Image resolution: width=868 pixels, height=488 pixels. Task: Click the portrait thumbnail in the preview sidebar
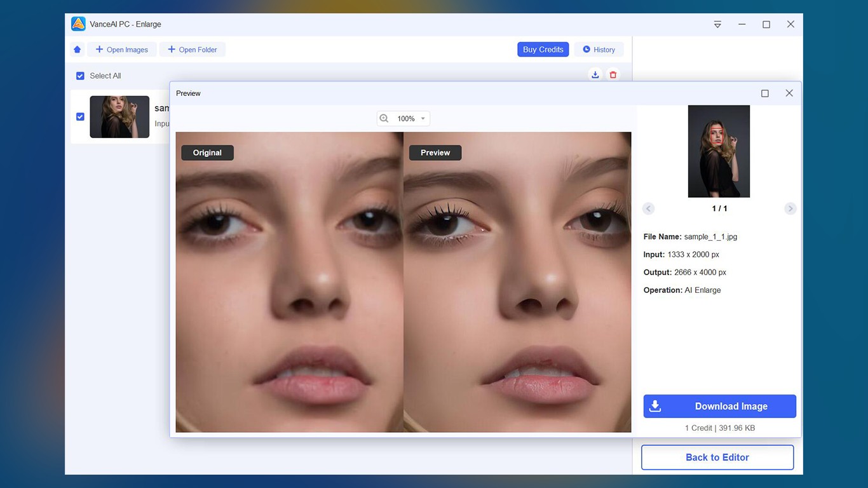point(719,151)
